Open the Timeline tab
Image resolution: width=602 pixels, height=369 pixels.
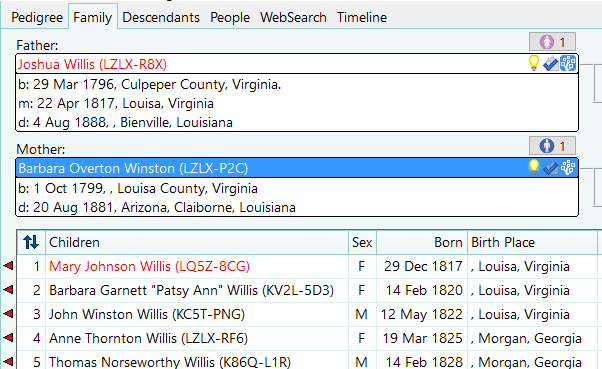coord(362,17)
